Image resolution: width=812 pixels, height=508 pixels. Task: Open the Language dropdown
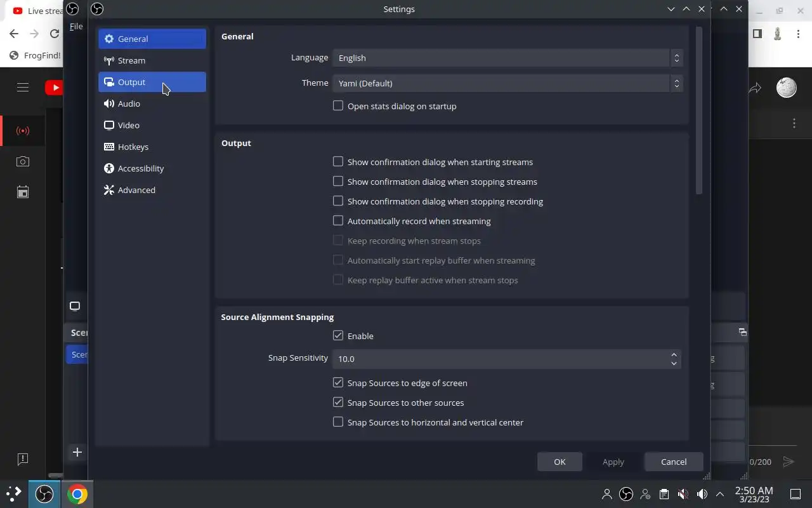pyautogui.click(x=507, y=58)
